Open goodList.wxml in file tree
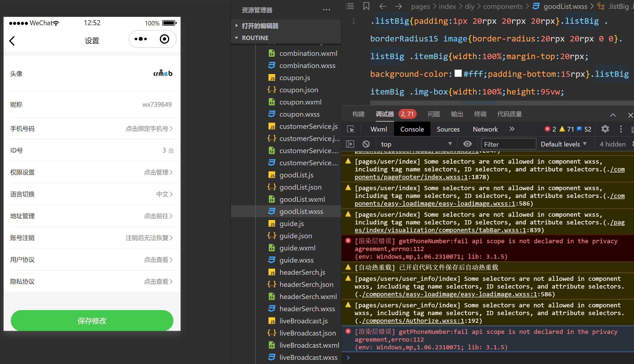 click(302, 199)
